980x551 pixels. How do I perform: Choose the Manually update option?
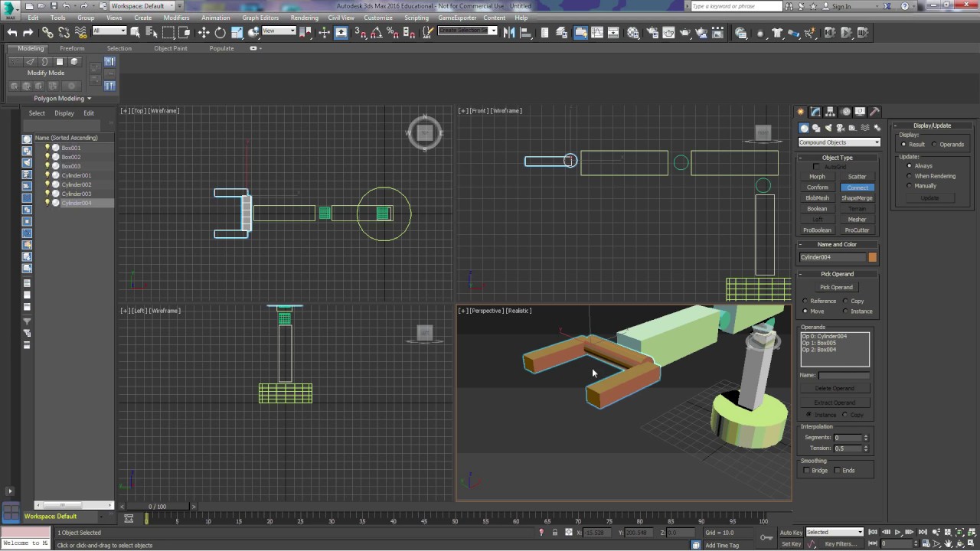910,186
